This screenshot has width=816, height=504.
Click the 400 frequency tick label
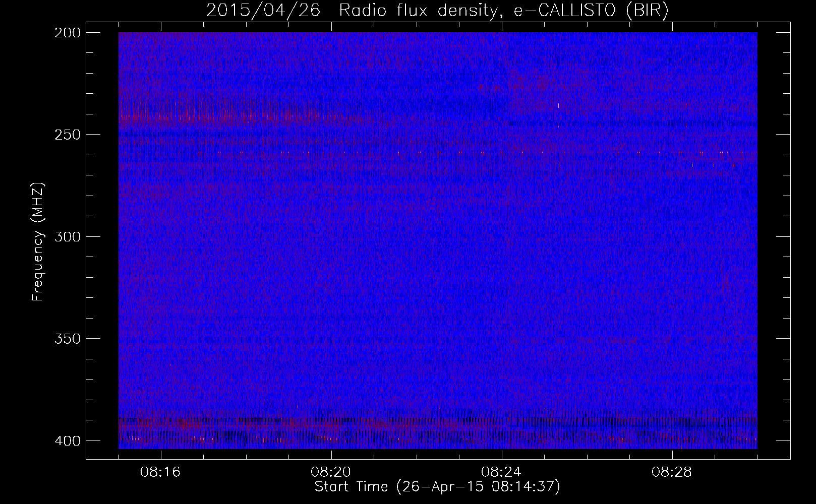(x=67, y=440)
